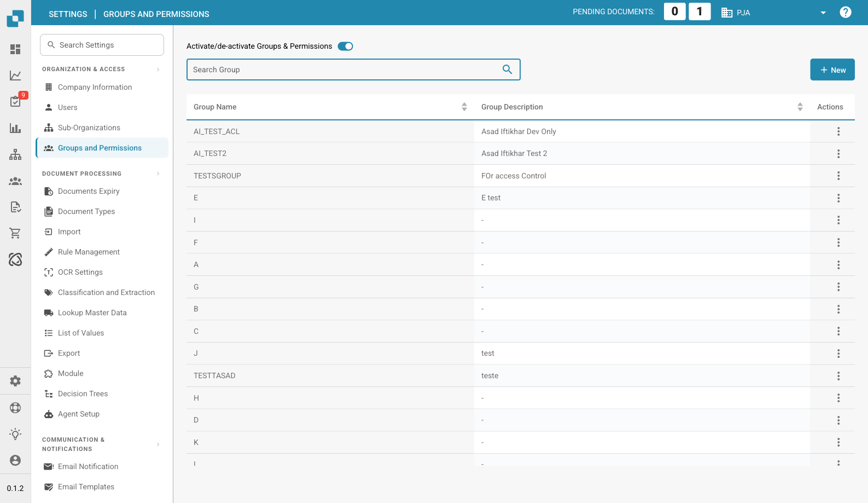Open actions menu for TESTSGROUP row
868x503 pixels.
838,176
